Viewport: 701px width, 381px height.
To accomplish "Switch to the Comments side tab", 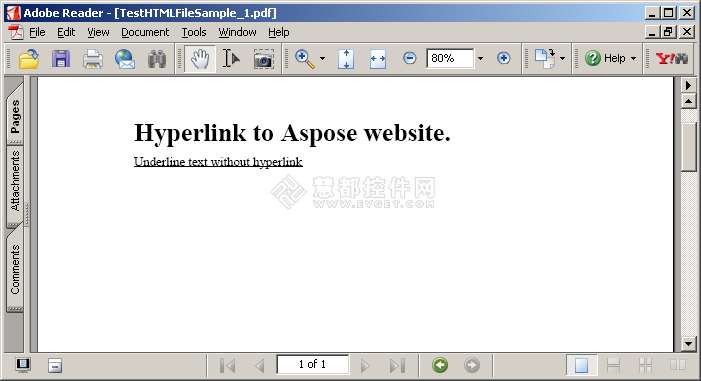I will click(x=15, y=269).
